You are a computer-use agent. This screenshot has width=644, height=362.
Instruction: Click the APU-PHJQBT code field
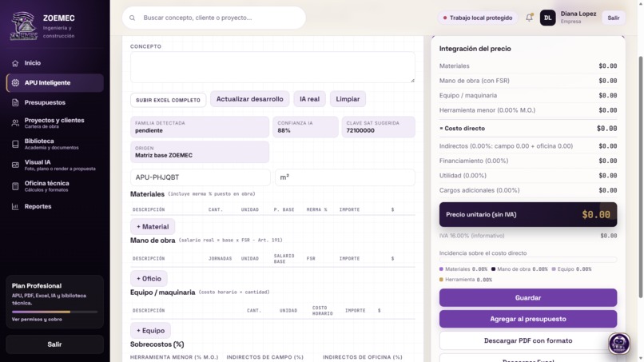201,177
